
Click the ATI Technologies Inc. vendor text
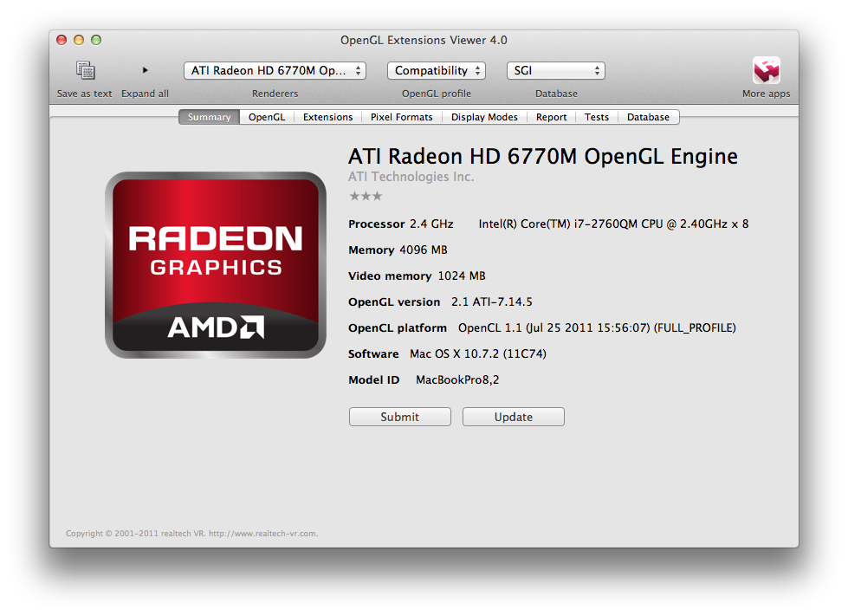(x=411, y=177)
